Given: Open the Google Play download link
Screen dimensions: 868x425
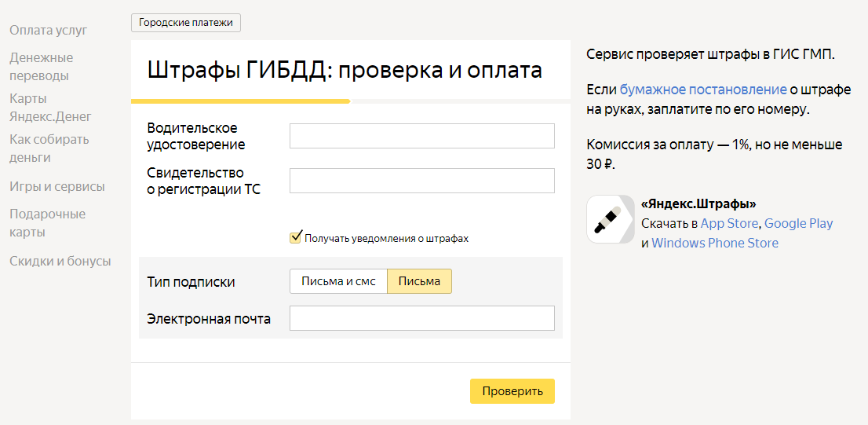Looking at the screenshot, I should pyautogui.click(x=799, y=223).
